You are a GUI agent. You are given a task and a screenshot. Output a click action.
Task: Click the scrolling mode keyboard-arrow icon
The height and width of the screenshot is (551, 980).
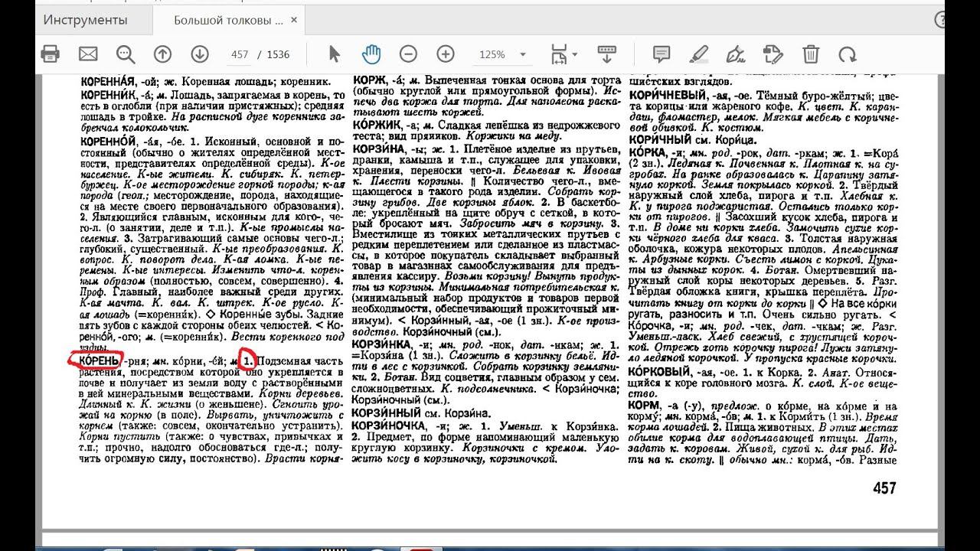[606, 54]
